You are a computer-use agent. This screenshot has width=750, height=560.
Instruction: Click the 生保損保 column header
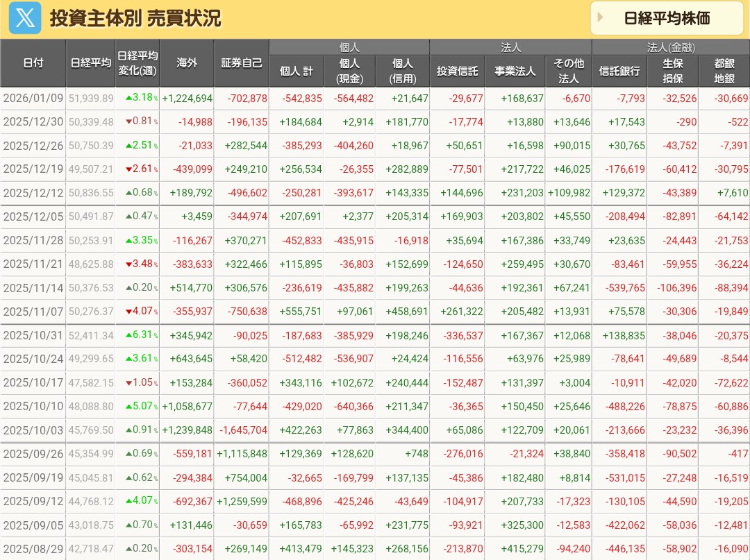click(673, 71)
